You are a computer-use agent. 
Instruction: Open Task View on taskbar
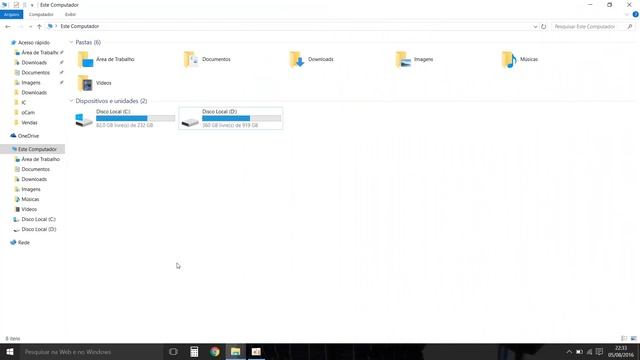173,351
